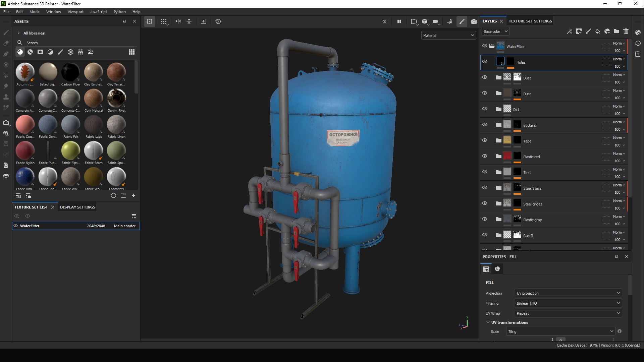The image size is (644, 362).
Task: Click the Tape layer color swatch
Action: coord(507,140)
